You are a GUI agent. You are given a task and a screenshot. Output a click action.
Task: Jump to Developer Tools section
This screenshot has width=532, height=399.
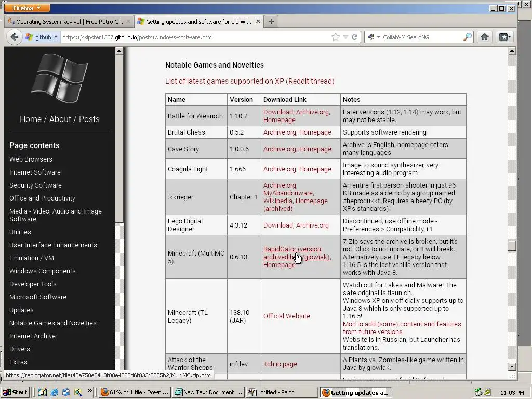pyautogui.click(x=33, y=284)
